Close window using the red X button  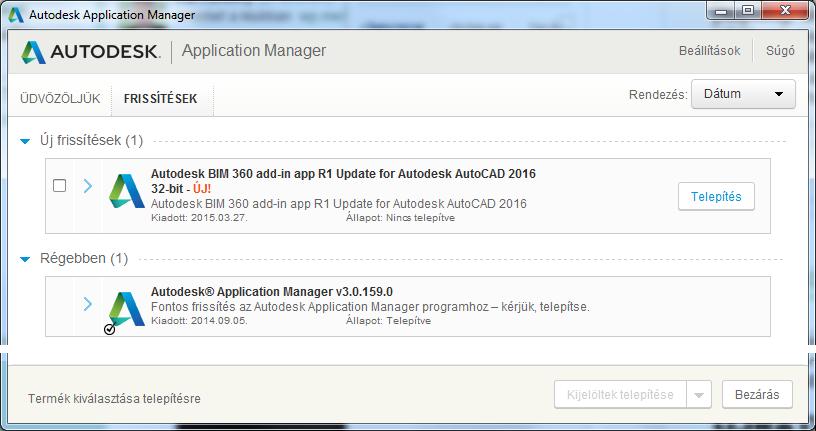(785, 10)
